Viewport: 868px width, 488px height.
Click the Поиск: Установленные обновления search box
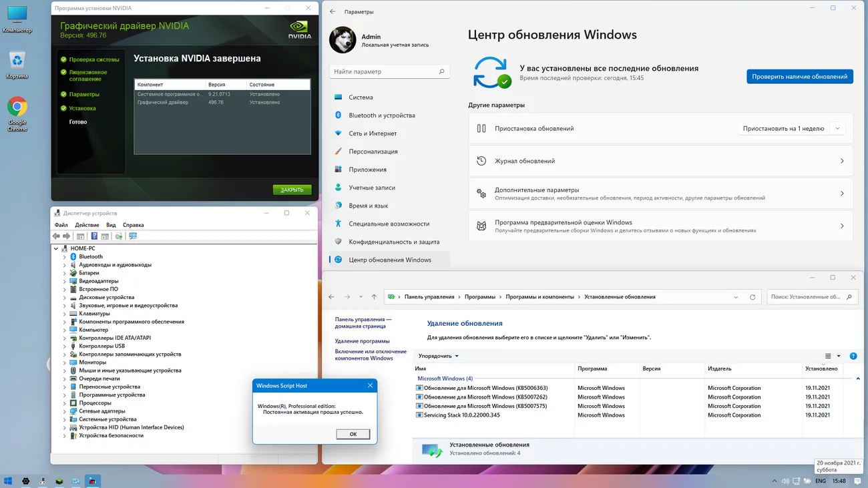[x=812, y=297]
